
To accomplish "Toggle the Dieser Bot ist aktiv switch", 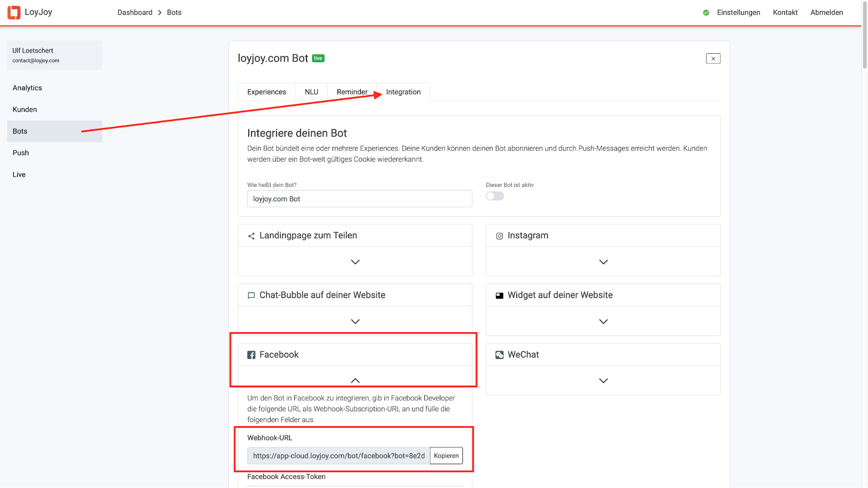I will click(x=495, y=196).
